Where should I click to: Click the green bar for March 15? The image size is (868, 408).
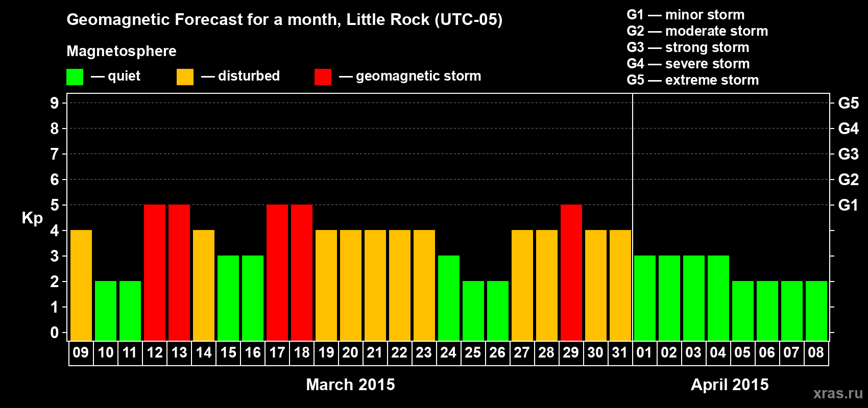coord(228,298)
